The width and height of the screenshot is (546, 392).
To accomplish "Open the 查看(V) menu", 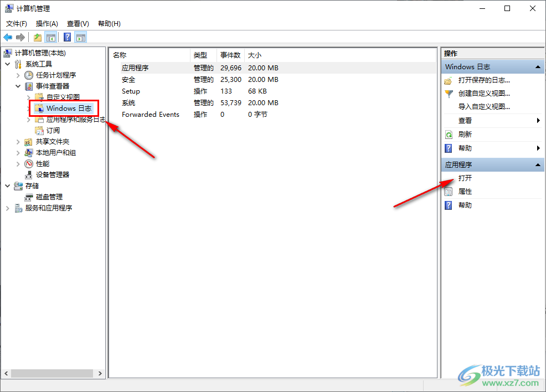I will click(x=78, y=24).
